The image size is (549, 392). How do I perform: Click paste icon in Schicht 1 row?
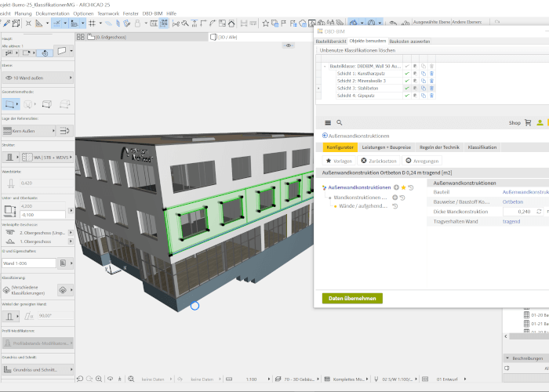click(x=415, y=74)
